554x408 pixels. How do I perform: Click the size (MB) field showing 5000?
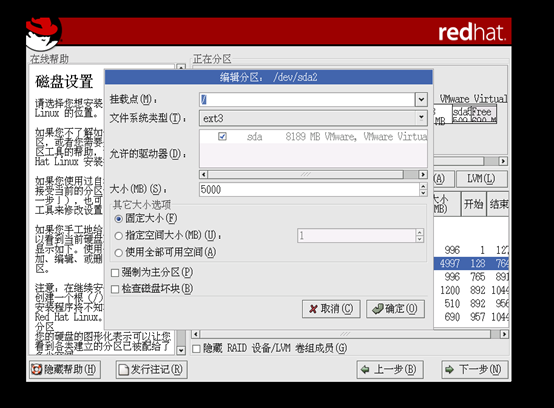tap(309, 189)
